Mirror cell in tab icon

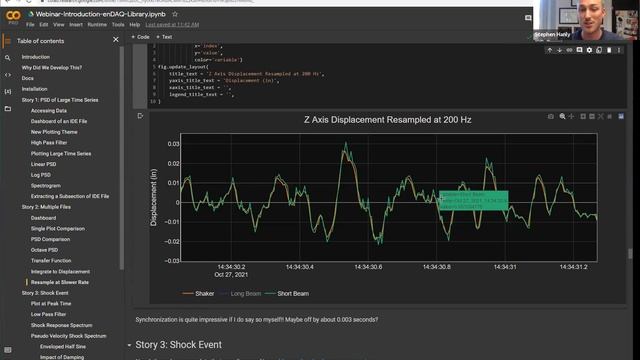599,50
